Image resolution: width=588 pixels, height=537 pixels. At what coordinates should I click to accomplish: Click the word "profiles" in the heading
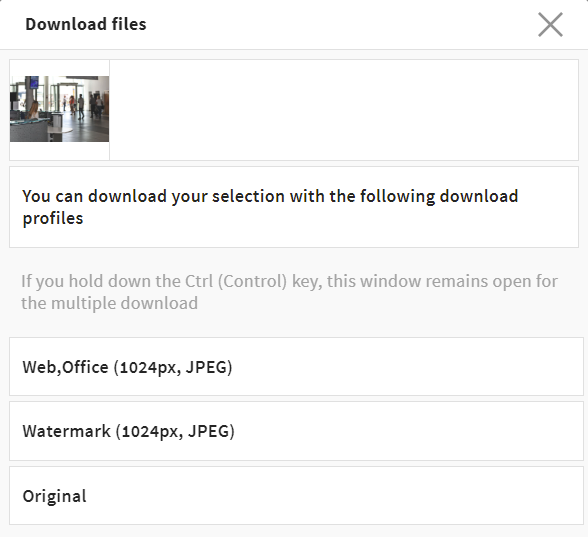(53, 219)
